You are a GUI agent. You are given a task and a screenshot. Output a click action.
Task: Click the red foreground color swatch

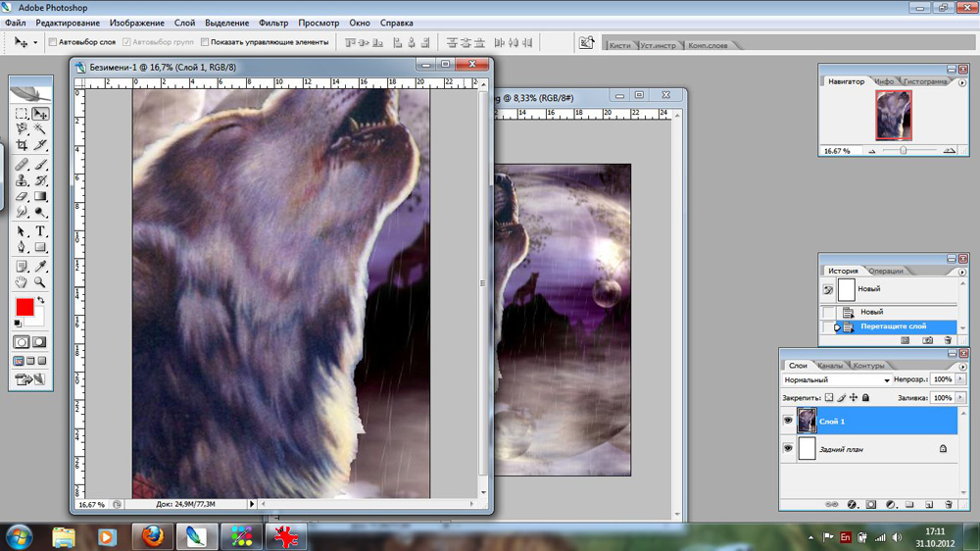(x=24, y=307)
